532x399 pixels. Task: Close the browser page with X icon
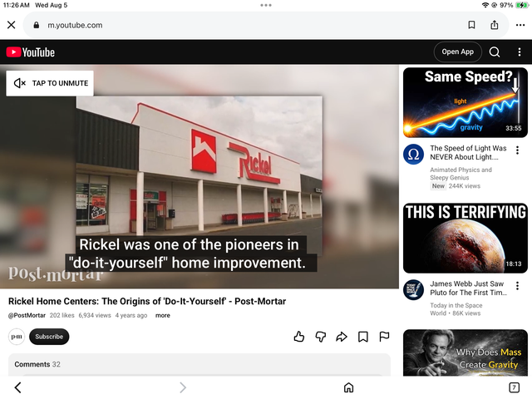click(11, 25)
